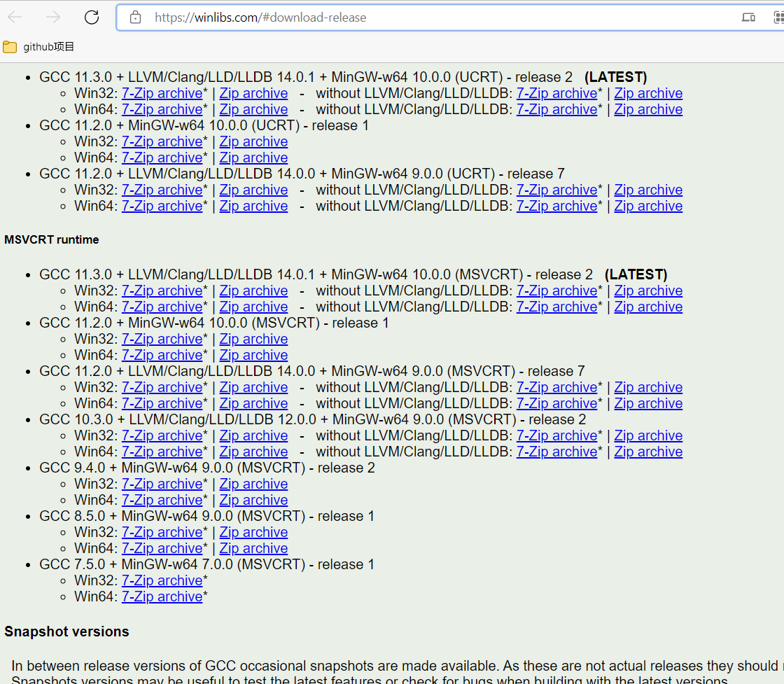Click the site lock icon in address bar
Viewport: 784px width, 684px height.
[136, 18]
